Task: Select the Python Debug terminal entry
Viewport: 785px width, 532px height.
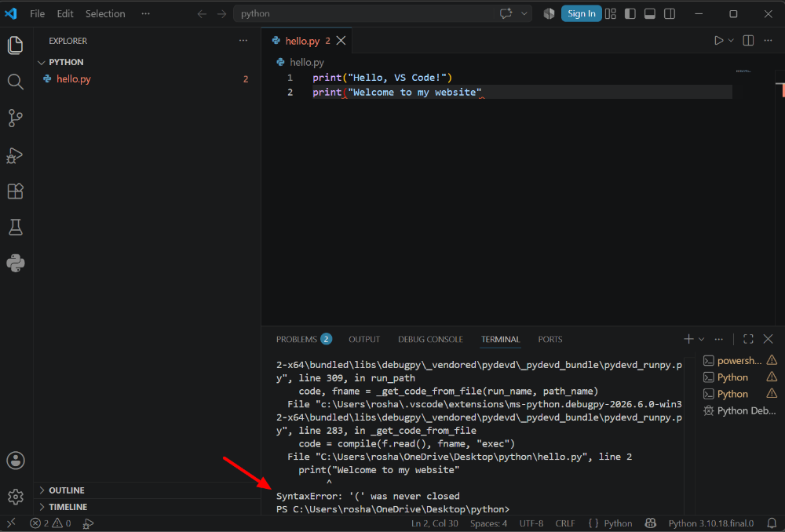Action: pyautogui.click(x=739, y=411)
